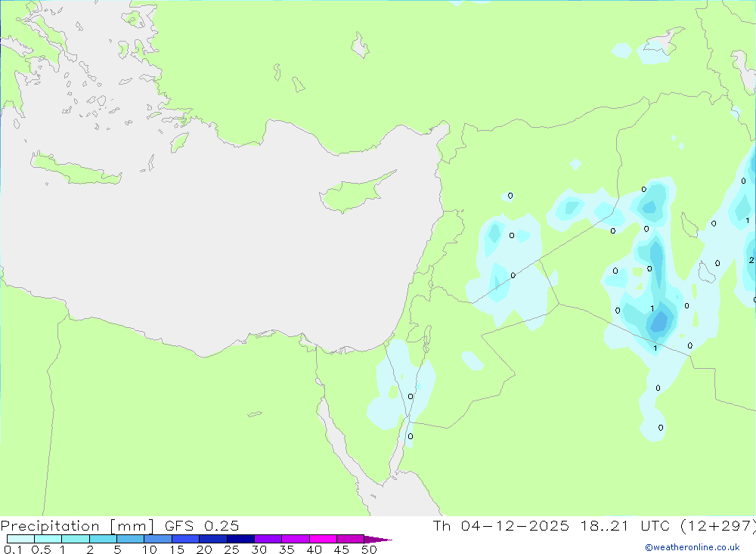Viewport: 756px width, 554px height.
Task: Click the 15–20 mm blue legend swatch
Action: click(x=185, y=539)
